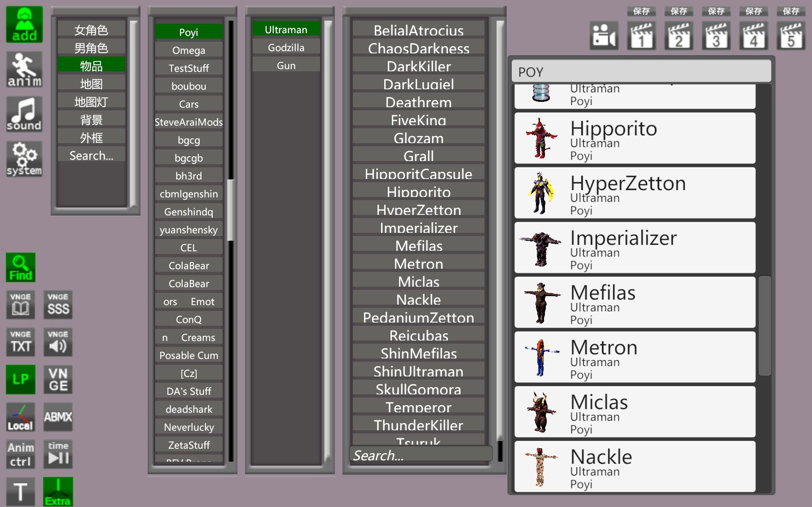Click 保存 above clapperboard 1
Screen dimensions: 812x507
click(x=641, y=11)
